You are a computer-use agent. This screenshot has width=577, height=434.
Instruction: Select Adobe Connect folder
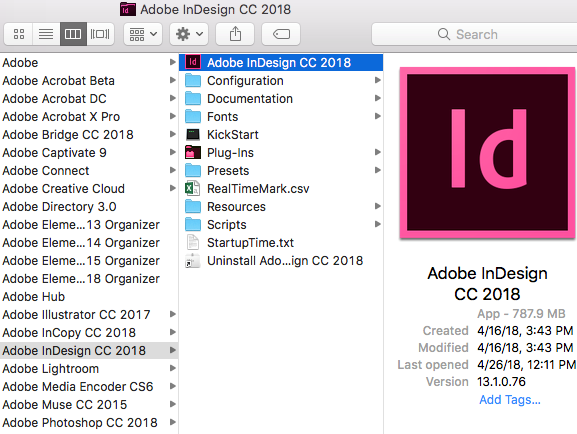pyautogui.click(x=89, y=170)
